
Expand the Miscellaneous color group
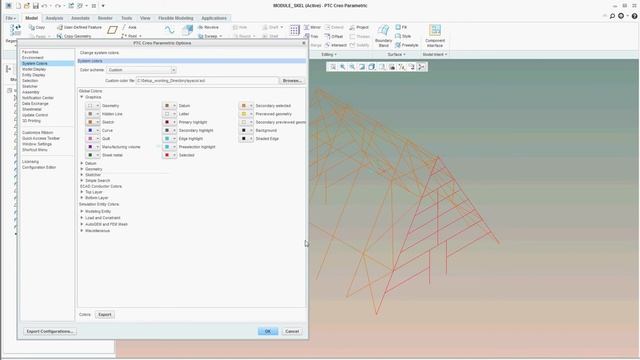pyautogui.click(x=82, y=231)
